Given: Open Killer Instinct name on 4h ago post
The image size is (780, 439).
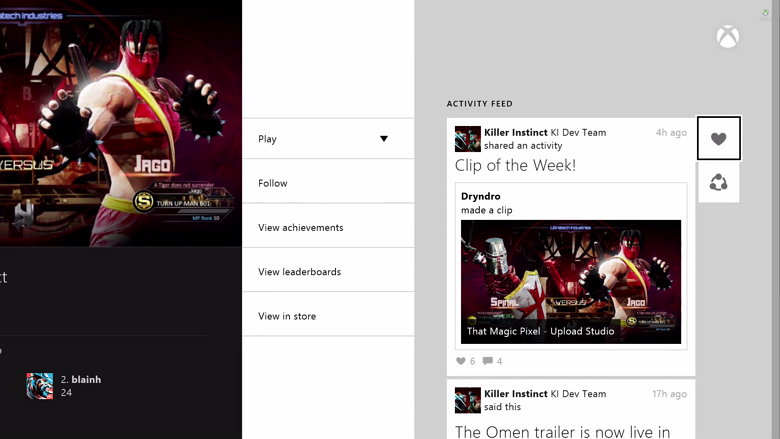Looking at the screenshot, I should click(x=515, y=133).
